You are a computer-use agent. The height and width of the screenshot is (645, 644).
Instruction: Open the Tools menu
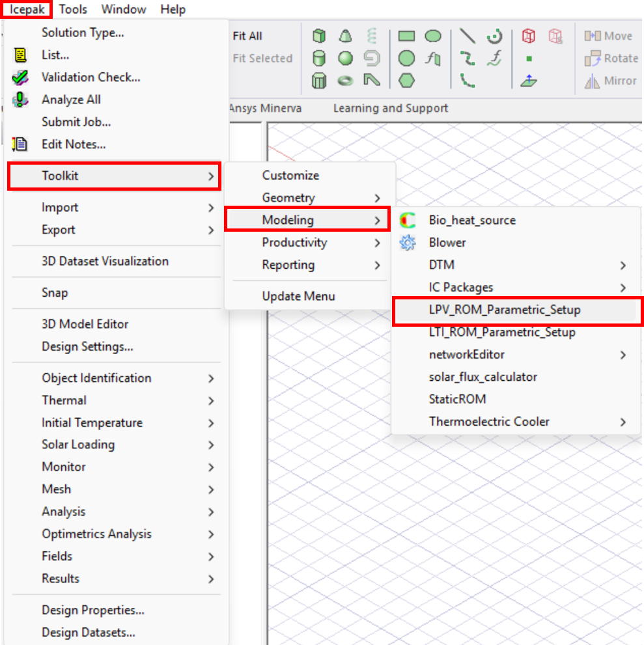[73, 9]
